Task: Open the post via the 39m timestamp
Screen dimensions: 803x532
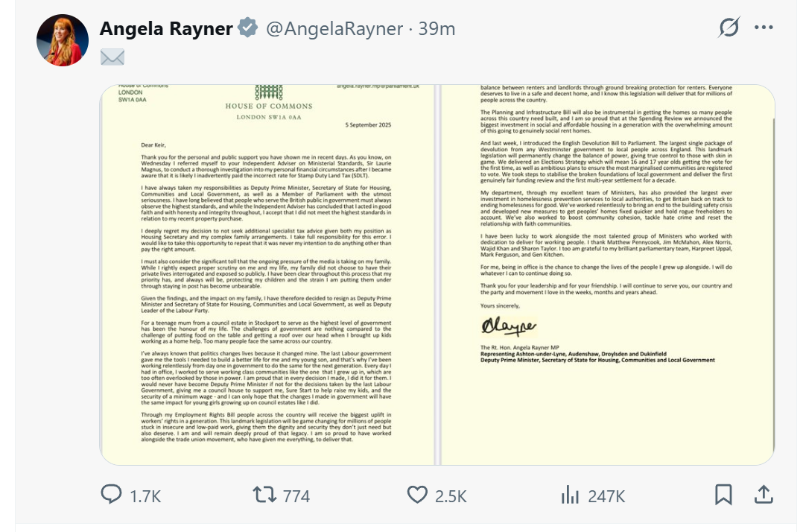Action: coord(437,29)
